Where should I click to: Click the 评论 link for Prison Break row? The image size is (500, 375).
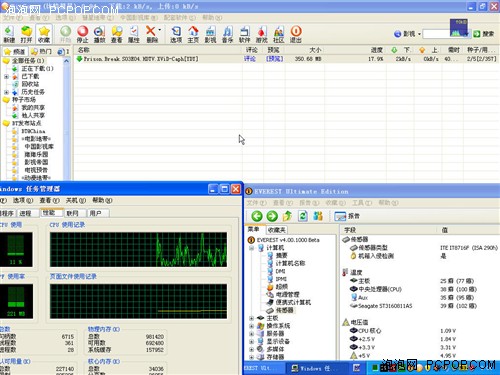click(250, 59)
